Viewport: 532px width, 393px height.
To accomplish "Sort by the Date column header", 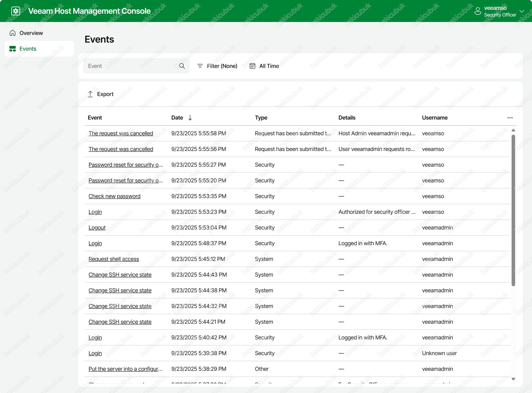I will [x=177, y=118].
